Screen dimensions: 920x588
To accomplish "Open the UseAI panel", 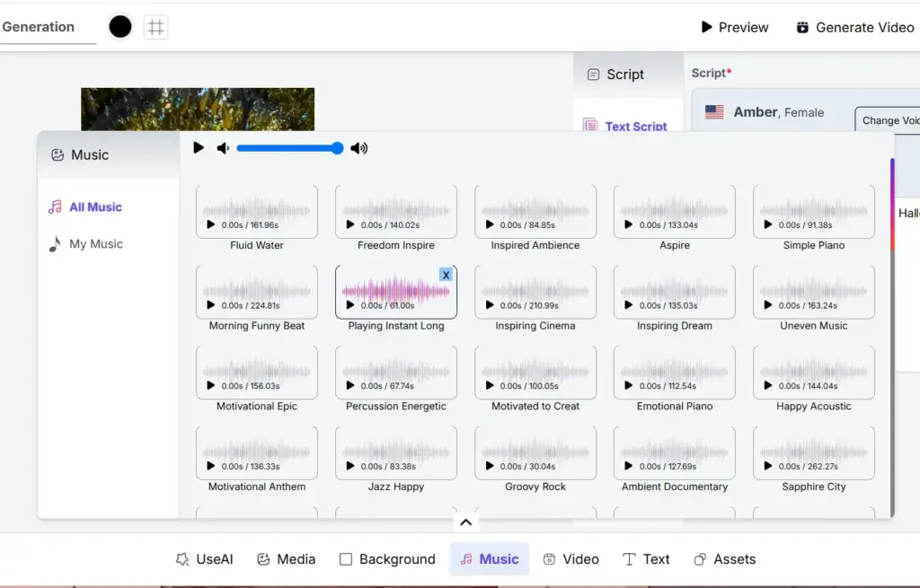I will pos(204,558).
